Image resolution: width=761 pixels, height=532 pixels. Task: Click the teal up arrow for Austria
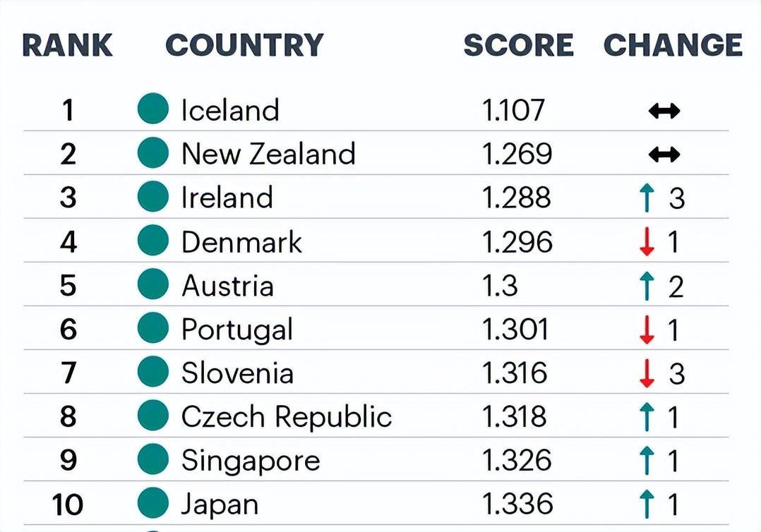[x=647, y=286]
